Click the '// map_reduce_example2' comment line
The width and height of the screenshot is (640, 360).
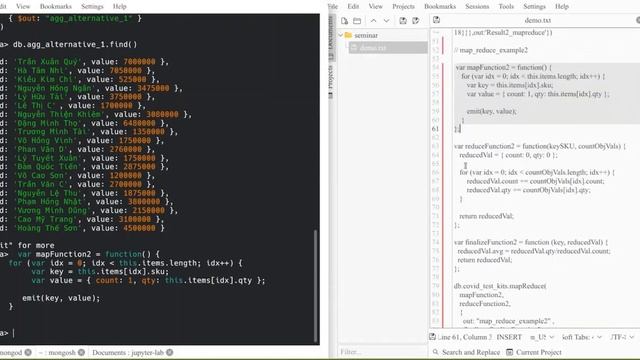point(491,50)
